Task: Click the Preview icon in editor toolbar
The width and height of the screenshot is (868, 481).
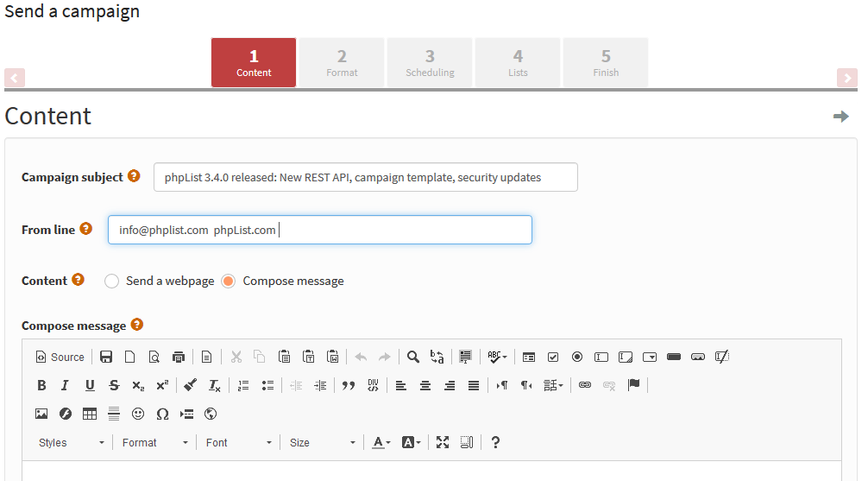Action: 154,357
